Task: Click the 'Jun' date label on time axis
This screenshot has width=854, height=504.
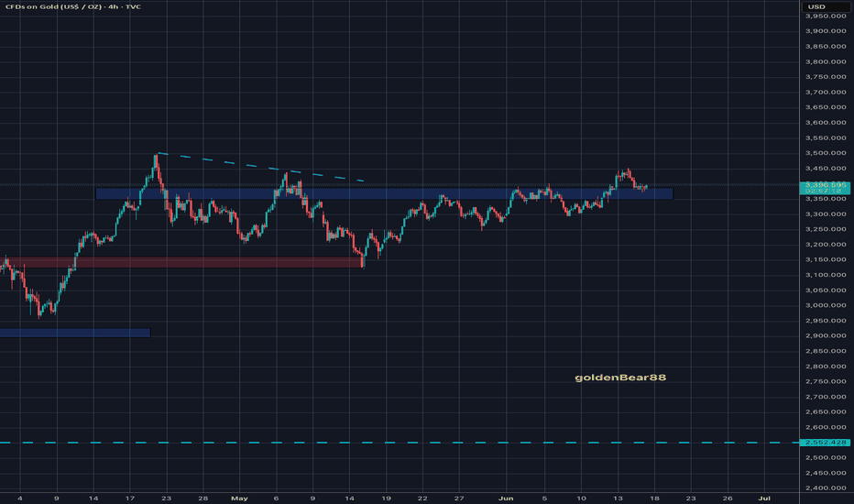Action: click(x=506, y=498)
